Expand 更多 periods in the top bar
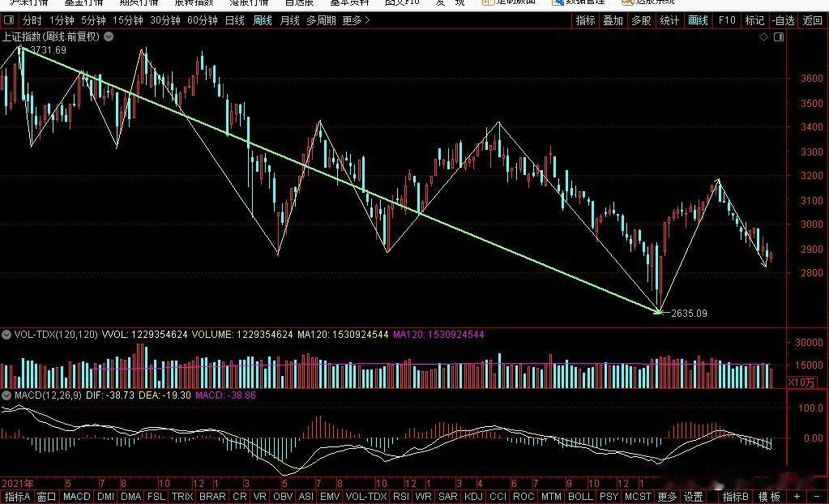 tap(356, 20)
